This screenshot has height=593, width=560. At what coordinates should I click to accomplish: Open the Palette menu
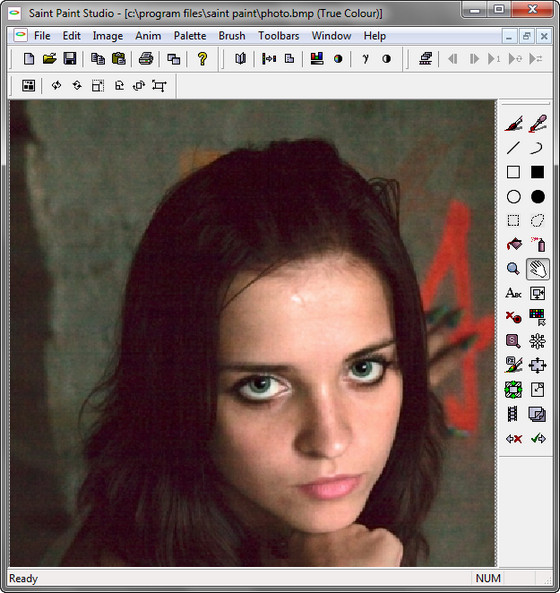[x=190, y=36]
